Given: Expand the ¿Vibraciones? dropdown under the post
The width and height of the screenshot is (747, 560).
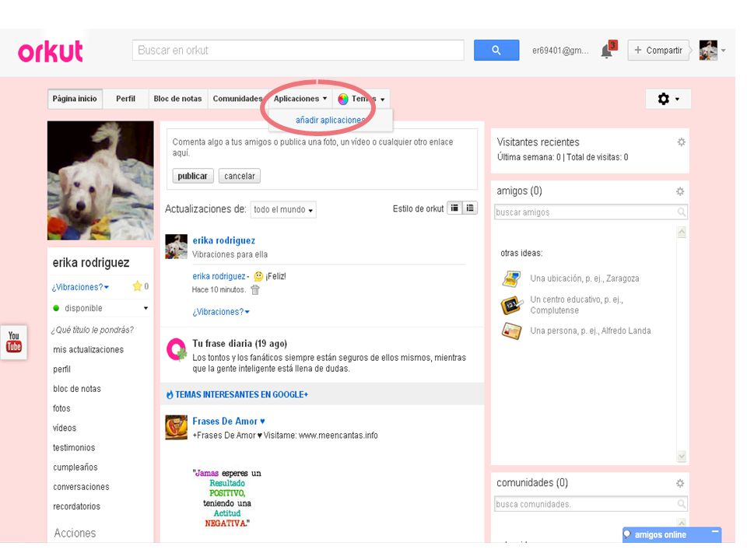Looking at the screenshot, I should (220, 312).
